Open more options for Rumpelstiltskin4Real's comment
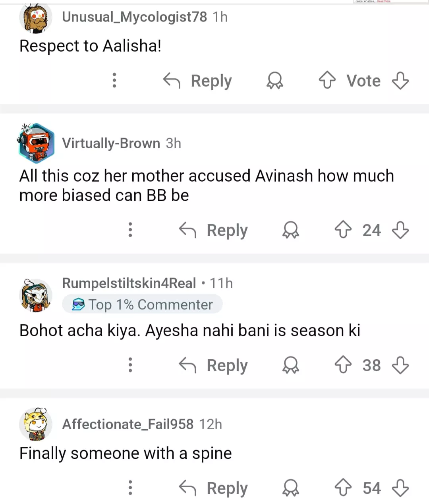429x504 pixels. click(x=130, y=365)
